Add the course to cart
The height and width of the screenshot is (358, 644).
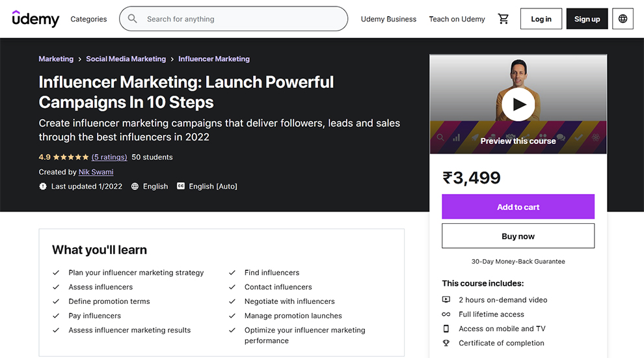518,207
